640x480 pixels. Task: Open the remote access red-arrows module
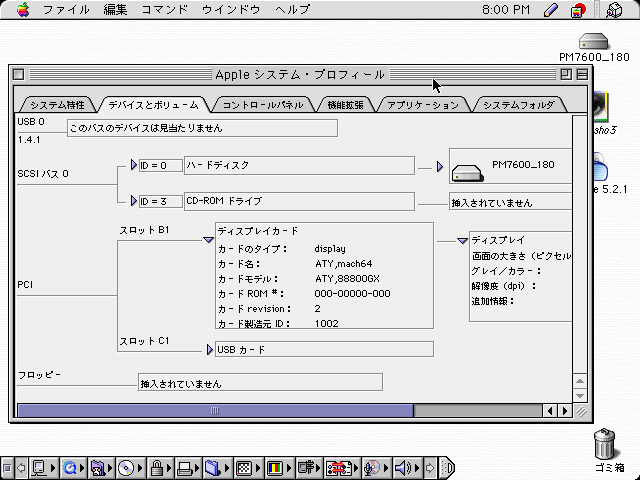pos(342,467)
